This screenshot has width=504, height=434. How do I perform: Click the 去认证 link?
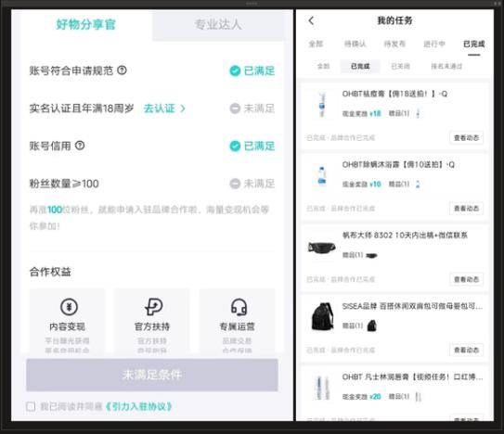[160, 108]
